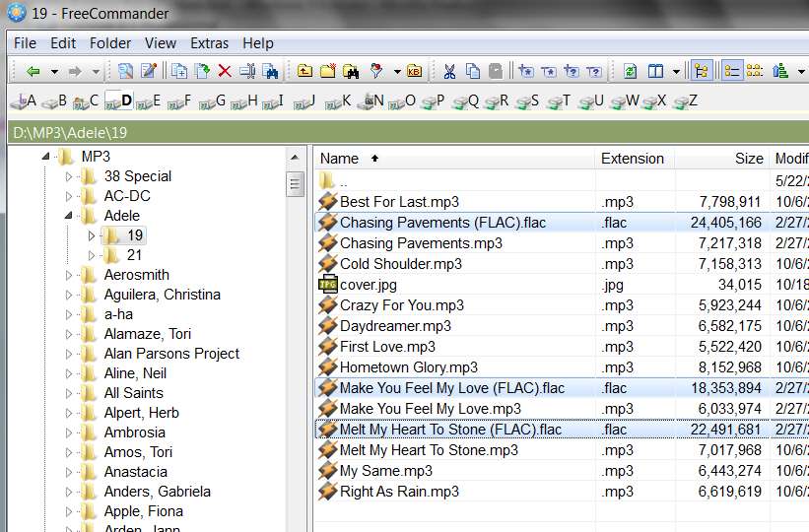Switch to drive K
Viewport: 809px width, 532px height.
pos(338,100)
